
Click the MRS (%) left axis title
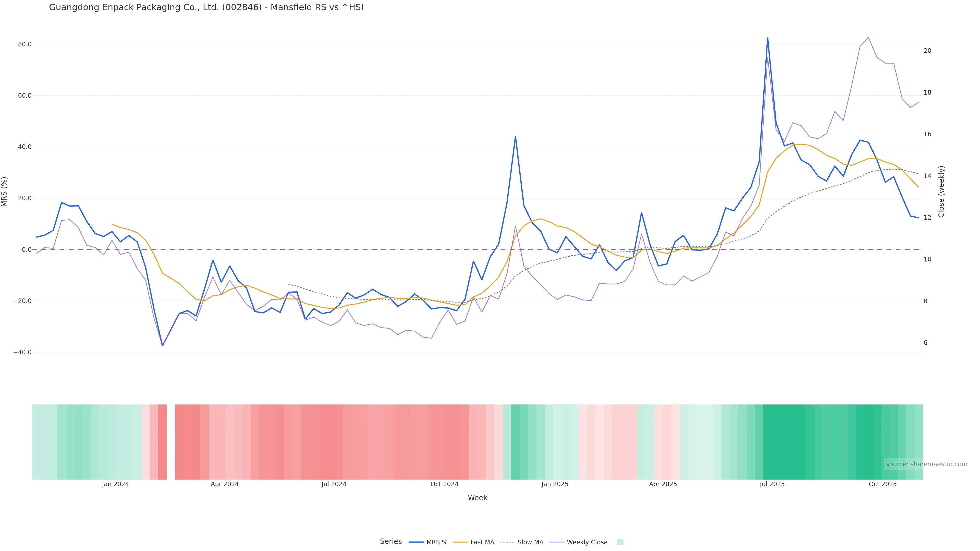[5, 192]
